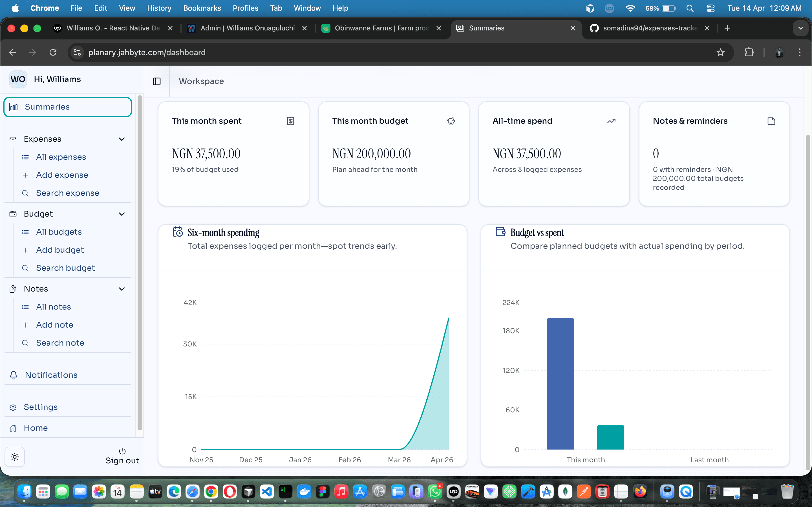The width and height of the screenshot is (812, 507).
Task: Click the Sign out button
Action: point(122,461)
